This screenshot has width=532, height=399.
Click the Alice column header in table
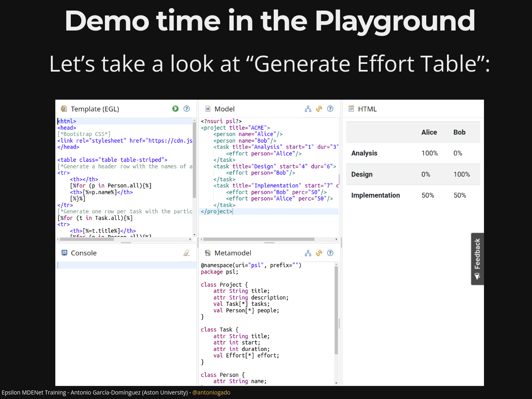429,132
